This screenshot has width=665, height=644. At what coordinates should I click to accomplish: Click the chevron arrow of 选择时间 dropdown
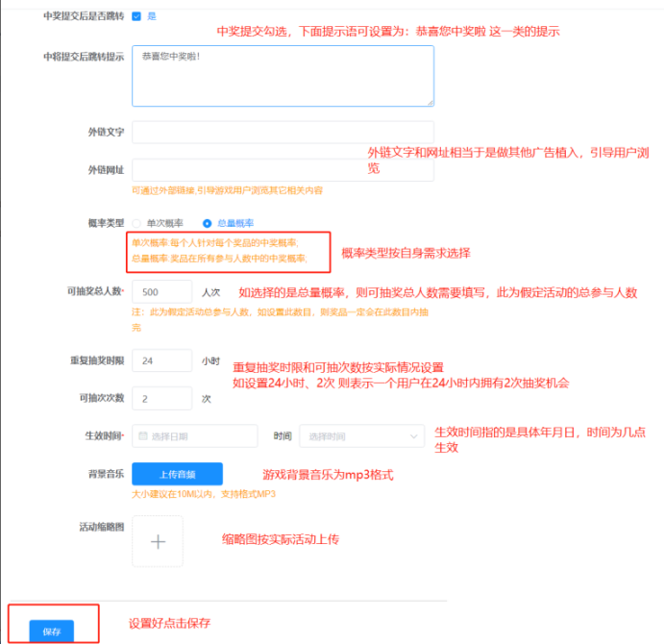413,436
